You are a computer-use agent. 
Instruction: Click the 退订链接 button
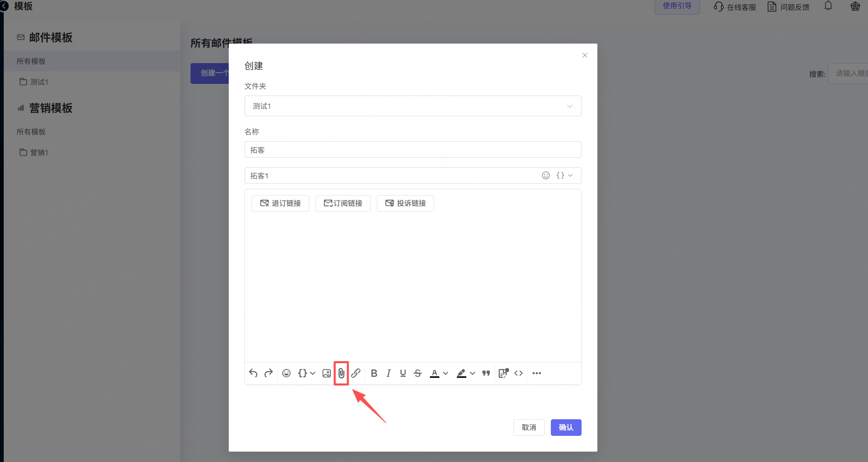280,203
